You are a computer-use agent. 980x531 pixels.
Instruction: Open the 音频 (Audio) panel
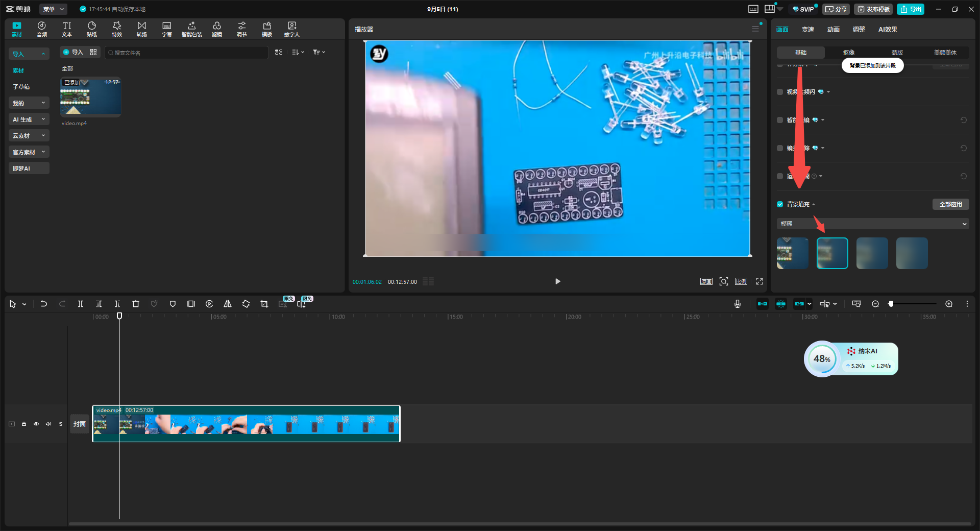pos(42,29)
